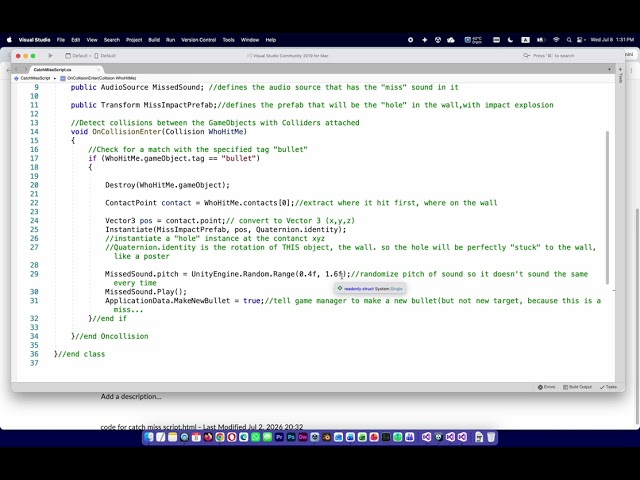The image size is (640, 480).
Task: Open the Project menu
Action: pos(134,40)
